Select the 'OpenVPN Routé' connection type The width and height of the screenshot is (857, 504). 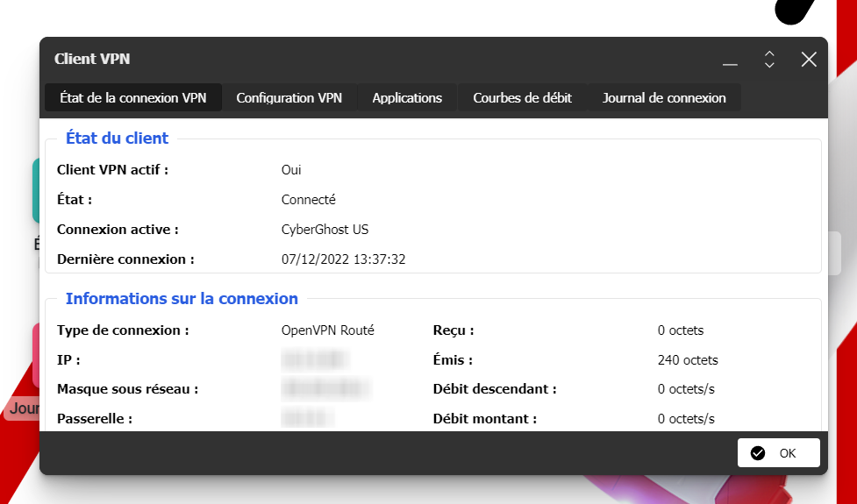click(328, 330)
